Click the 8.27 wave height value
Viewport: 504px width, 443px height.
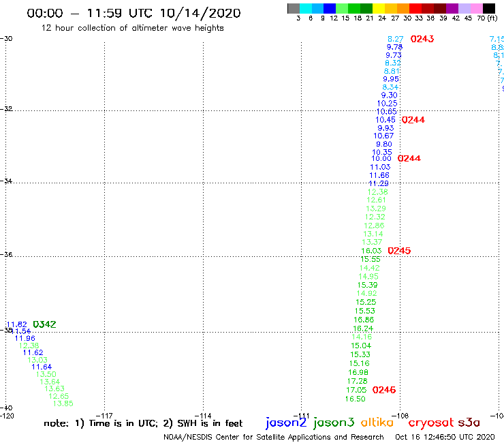(395, 40)
